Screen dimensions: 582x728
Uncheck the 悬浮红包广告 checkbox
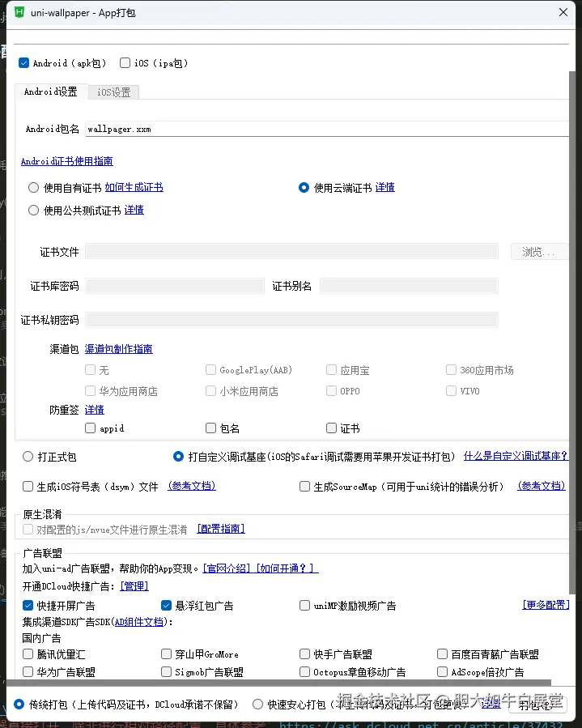click(x=166, y=606)
